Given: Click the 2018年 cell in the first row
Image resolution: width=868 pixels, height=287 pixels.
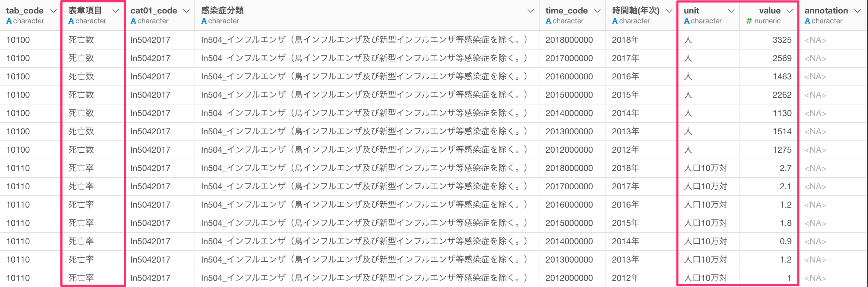Looking at the screenshot, I should [626, 40].
